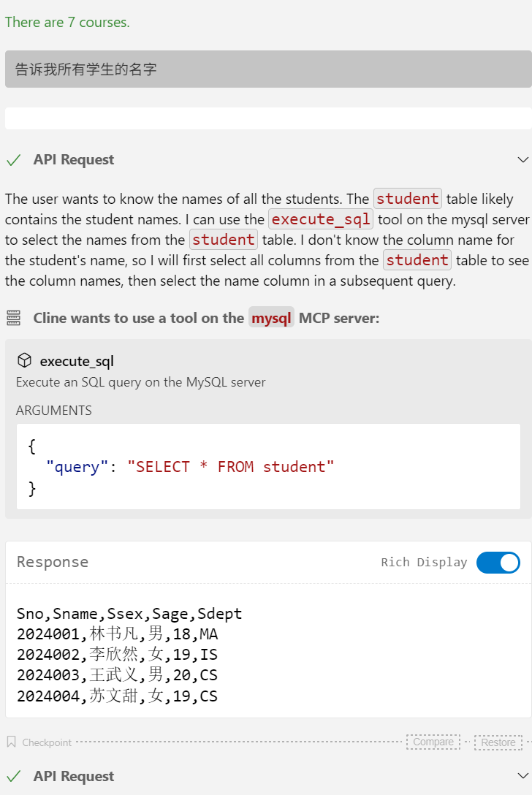Click the user message box with Chinese text
Viewport: 532px width, 795px height.
268,69
